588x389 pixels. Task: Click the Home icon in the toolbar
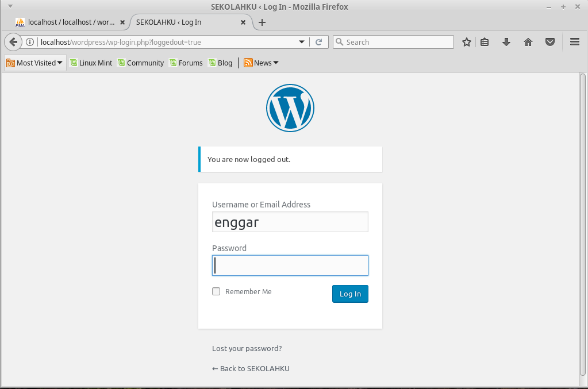click(x=528, y=41)
